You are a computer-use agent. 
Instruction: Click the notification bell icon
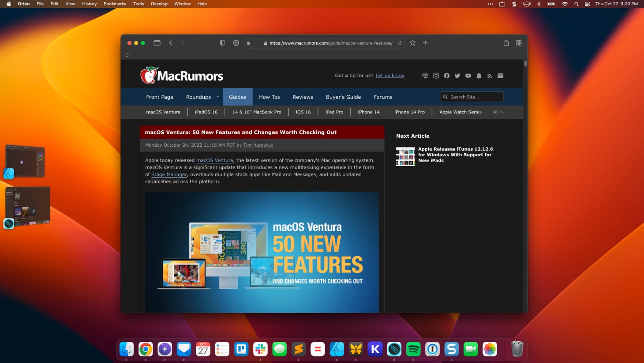pos(479,76)
